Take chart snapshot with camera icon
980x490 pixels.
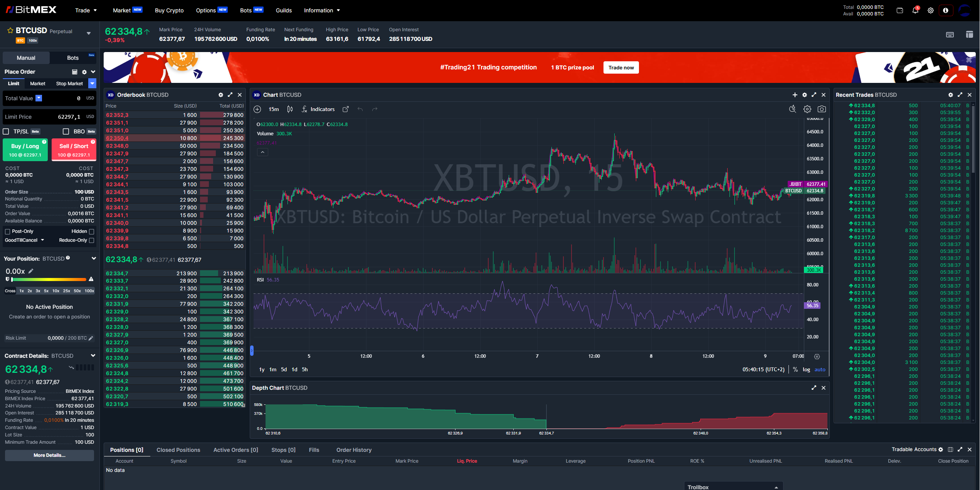click(x=822, y=109)
